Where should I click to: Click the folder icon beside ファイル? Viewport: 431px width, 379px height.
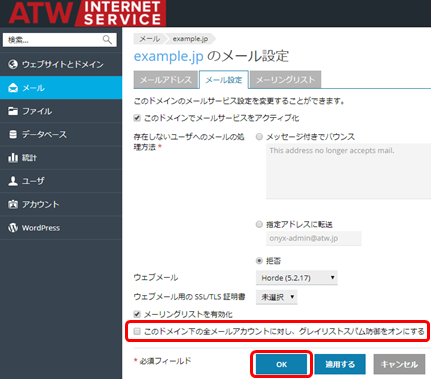coord(13,111)
